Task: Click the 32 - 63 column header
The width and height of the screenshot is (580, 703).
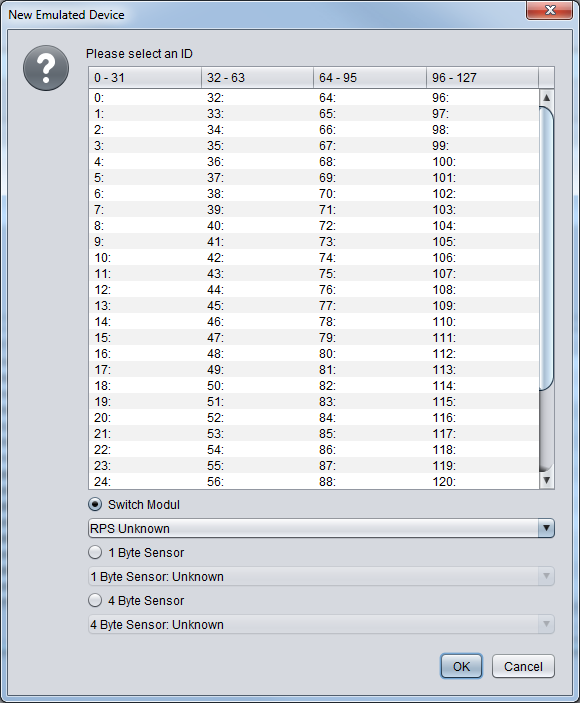Action: pos(258,78)
